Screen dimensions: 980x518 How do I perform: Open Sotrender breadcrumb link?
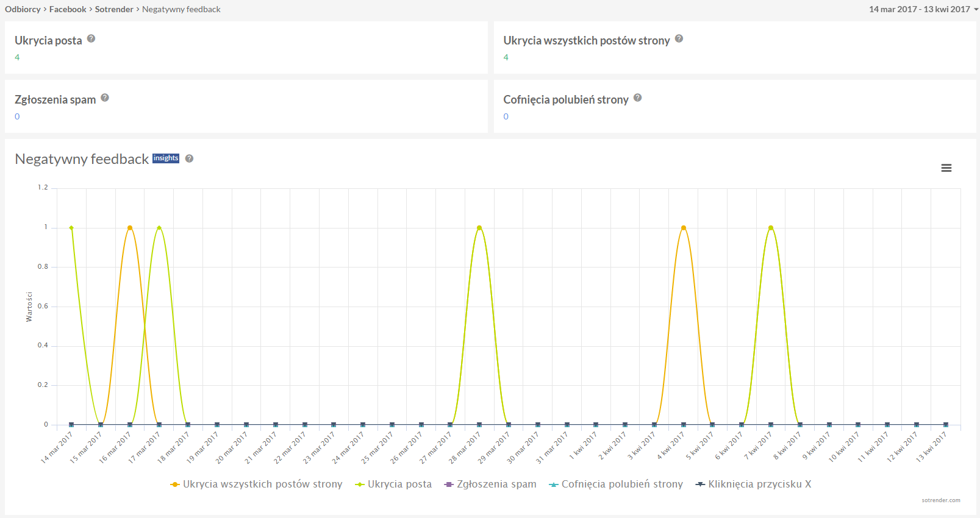(x=114, y=9)
